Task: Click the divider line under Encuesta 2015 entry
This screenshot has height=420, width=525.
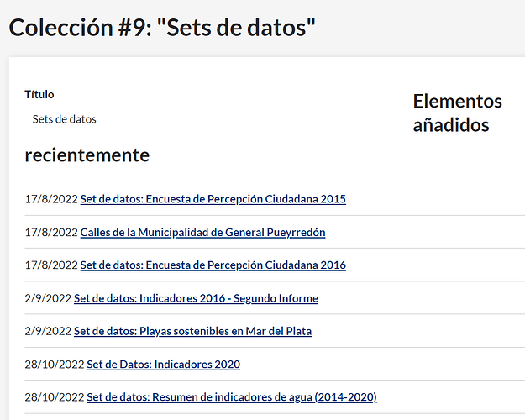Action: (275, 215)
